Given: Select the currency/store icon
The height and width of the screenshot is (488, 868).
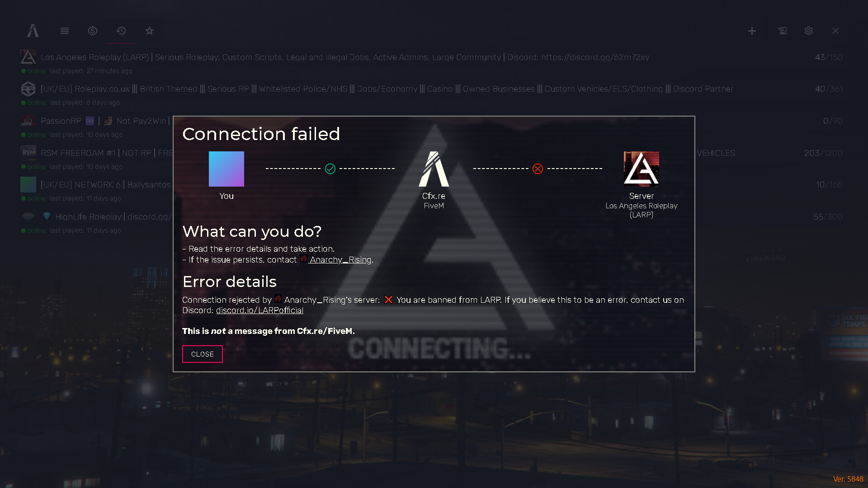Looking at the screenshot, I should click(x=92, y=31).
